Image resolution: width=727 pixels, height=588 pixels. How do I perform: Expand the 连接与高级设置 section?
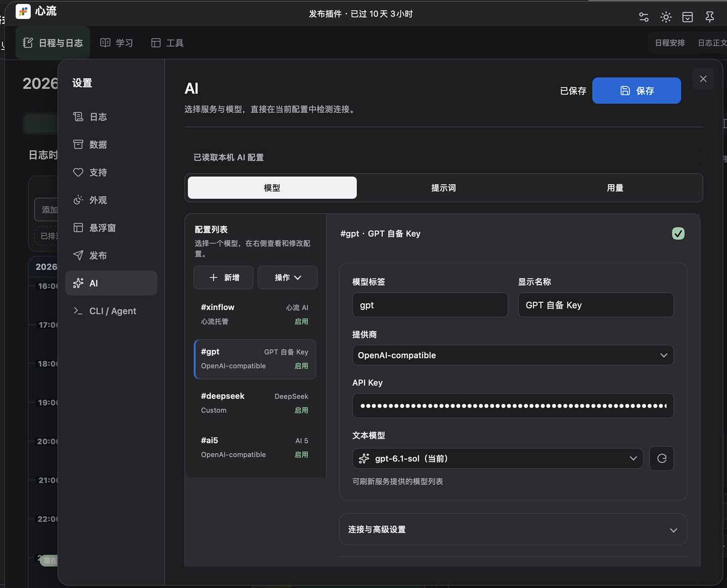[x=513, y=529]
